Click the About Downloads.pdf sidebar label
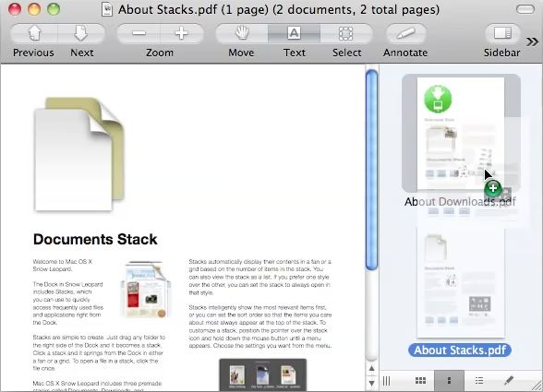 coord(460,201)
